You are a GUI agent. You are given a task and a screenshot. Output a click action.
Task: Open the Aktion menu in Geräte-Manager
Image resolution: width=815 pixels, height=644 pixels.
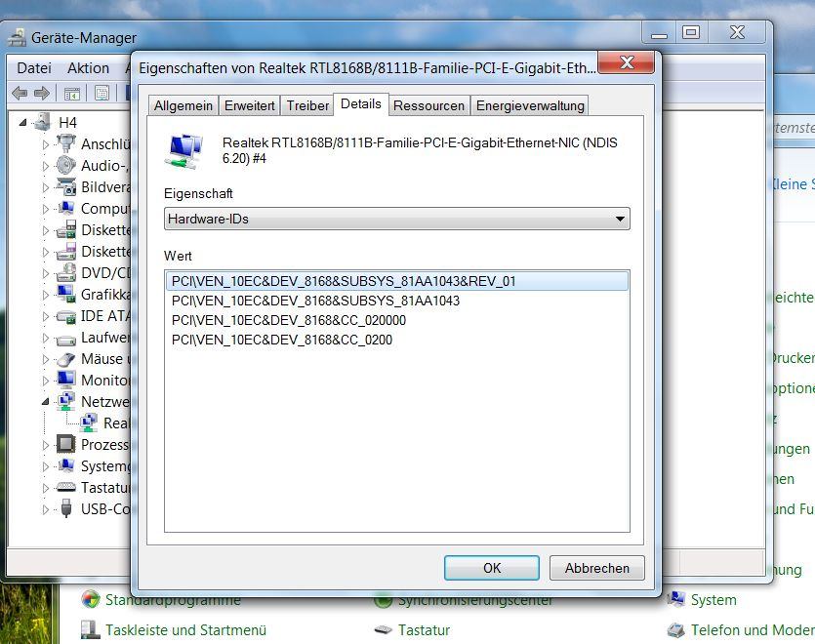click(88, 68)
